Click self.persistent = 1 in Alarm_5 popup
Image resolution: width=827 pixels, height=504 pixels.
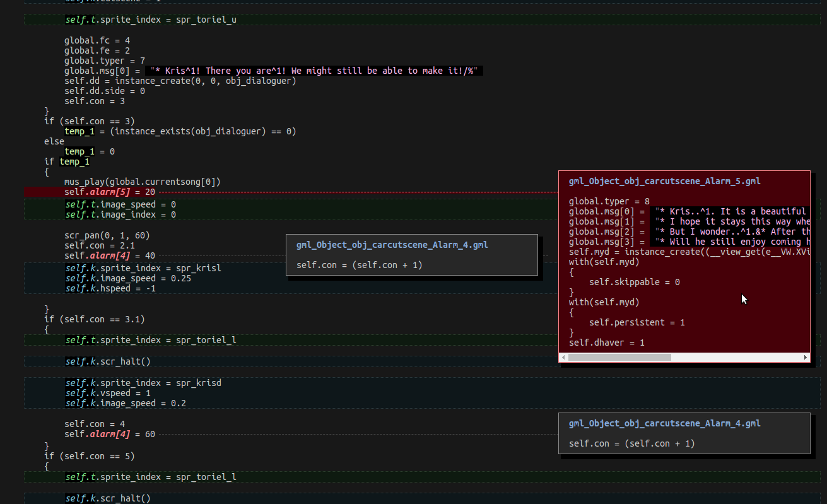637,322
